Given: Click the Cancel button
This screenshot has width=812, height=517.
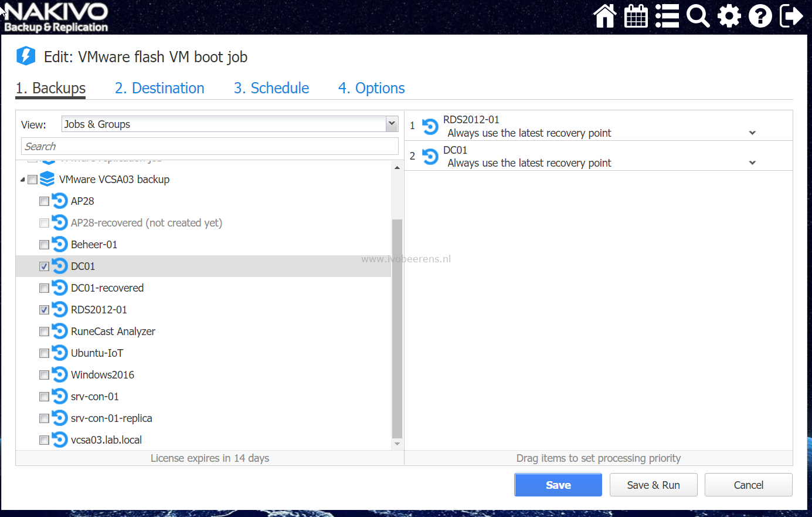Looking at the screenshot, I should [749, 485].
